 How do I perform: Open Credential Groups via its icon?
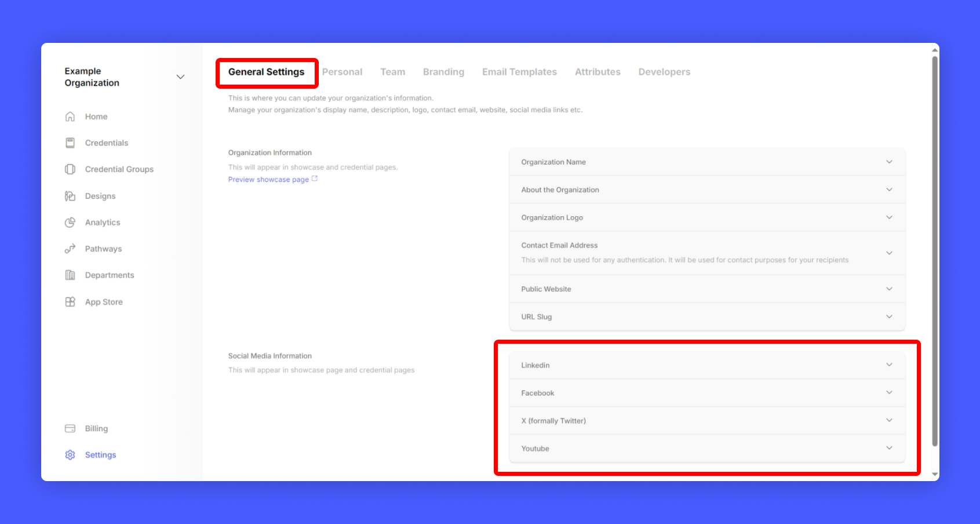(70, 169)
